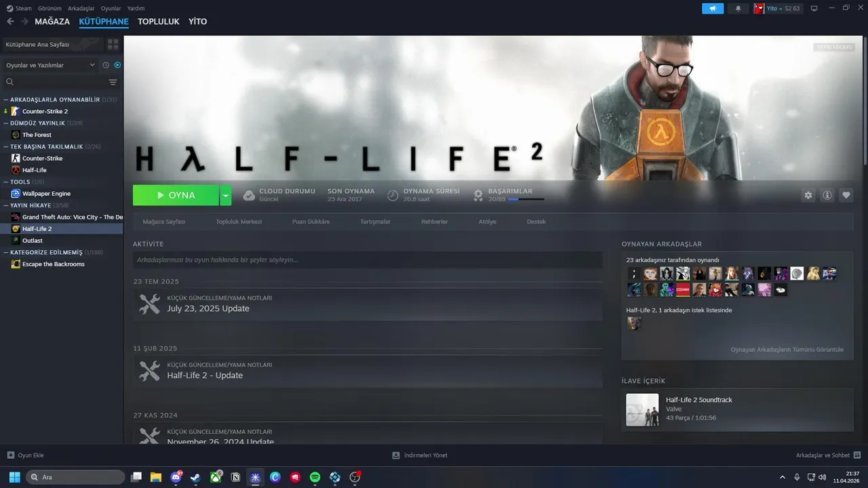Click the Başarımlar achievements gear icon
This screenshot has width=868, height=488.
pyautogui.click(x=478, y=195)
